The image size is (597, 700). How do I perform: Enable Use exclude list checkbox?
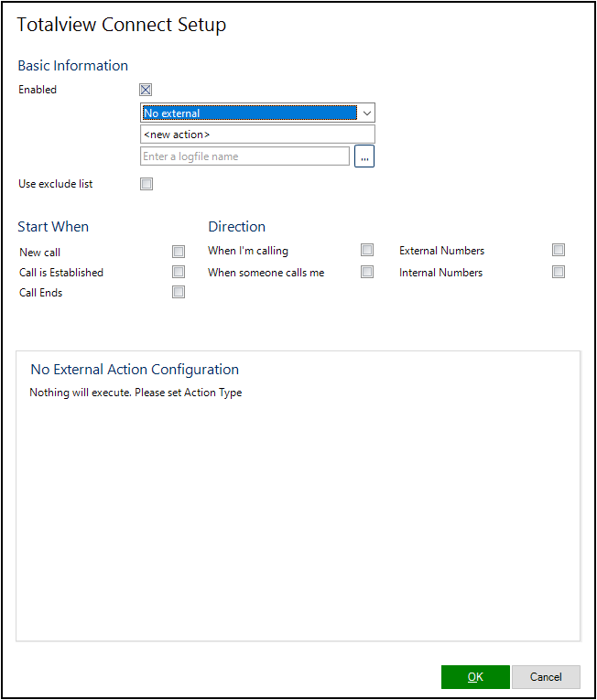(x=147, y=184)
